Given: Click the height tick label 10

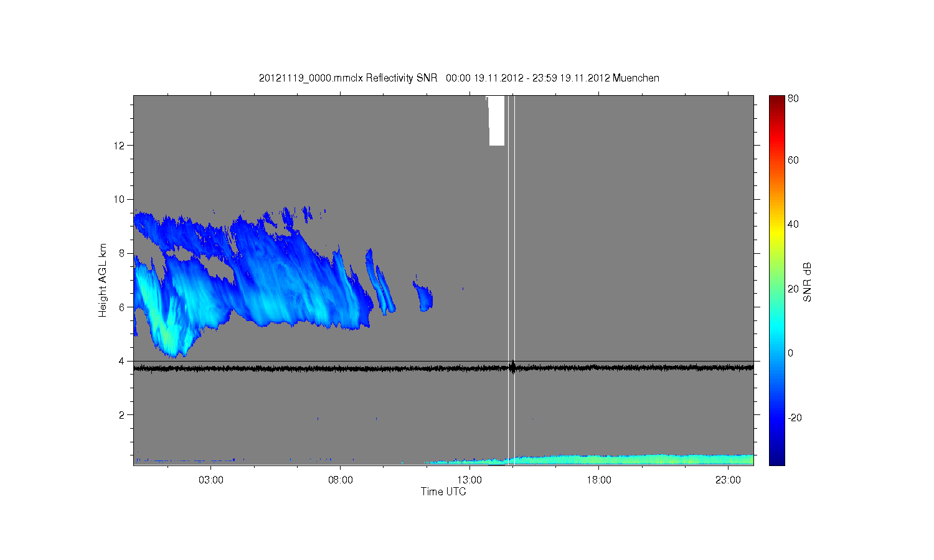Looking at the screenshot, I should tap(119, 199).
